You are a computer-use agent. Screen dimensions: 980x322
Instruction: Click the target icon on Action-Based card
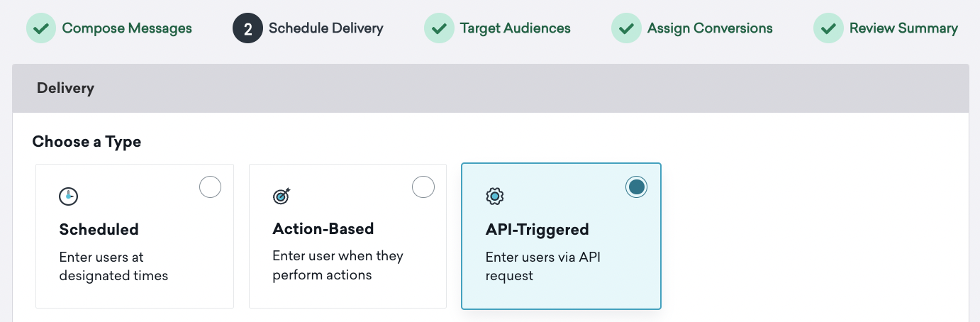click(x=282, y=196)
